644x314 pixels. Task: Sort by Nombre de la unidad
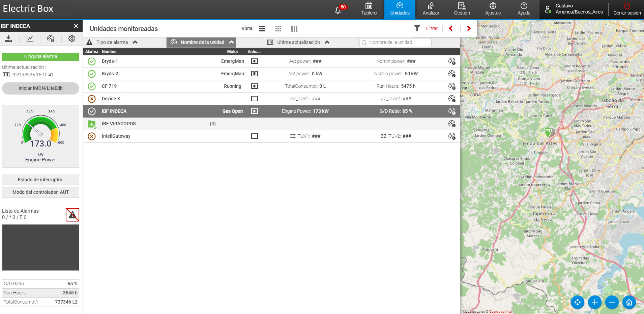click(x=202, y=42)
